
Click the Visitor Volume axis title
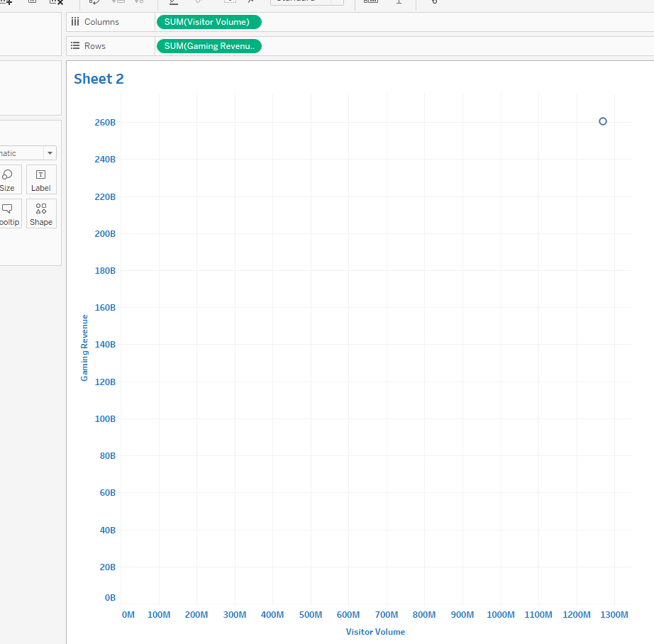(x=375, y=632)
